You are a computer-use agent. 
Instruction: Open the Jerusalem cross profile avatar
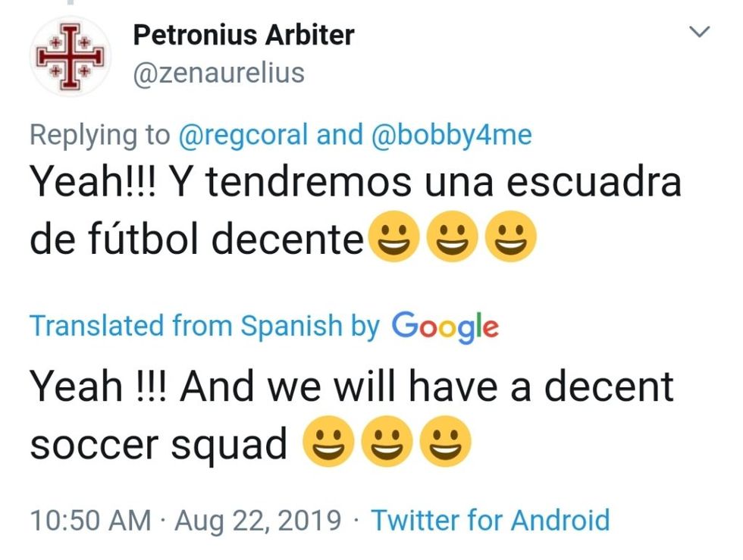[70, 57]
